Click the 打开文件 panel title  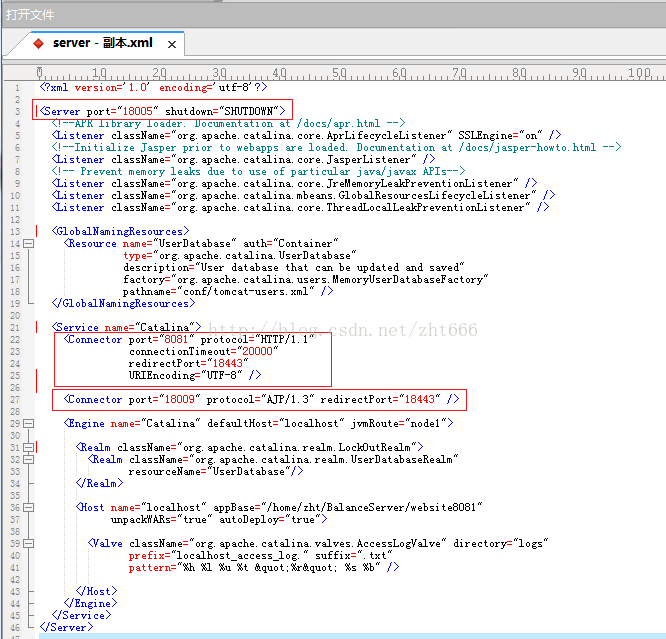(x=30, y=15)
